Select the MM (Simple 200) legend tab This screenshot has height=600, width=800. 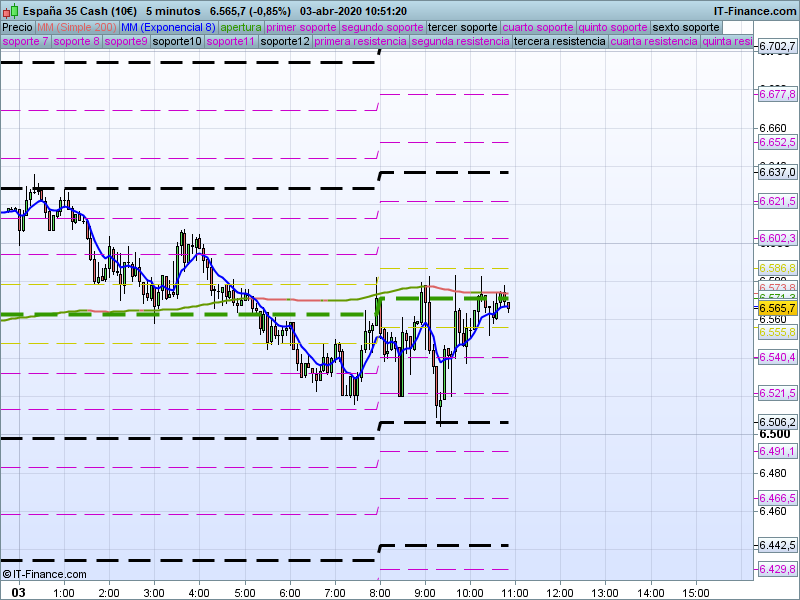coord(76,27)
